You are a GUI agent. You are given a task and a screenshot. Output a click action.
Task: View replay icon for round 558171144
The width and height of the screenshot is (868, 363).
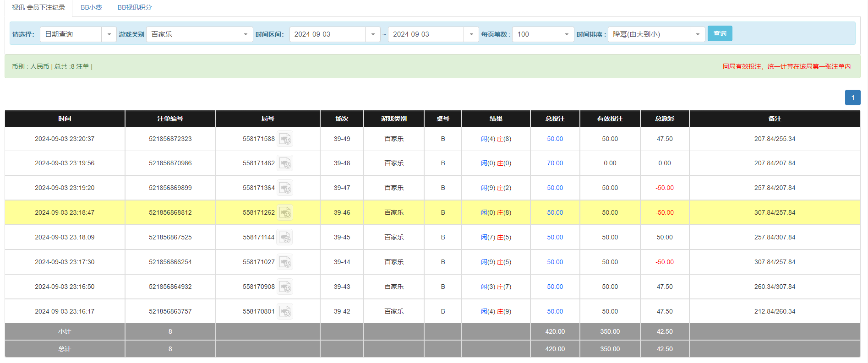[285, 237]
